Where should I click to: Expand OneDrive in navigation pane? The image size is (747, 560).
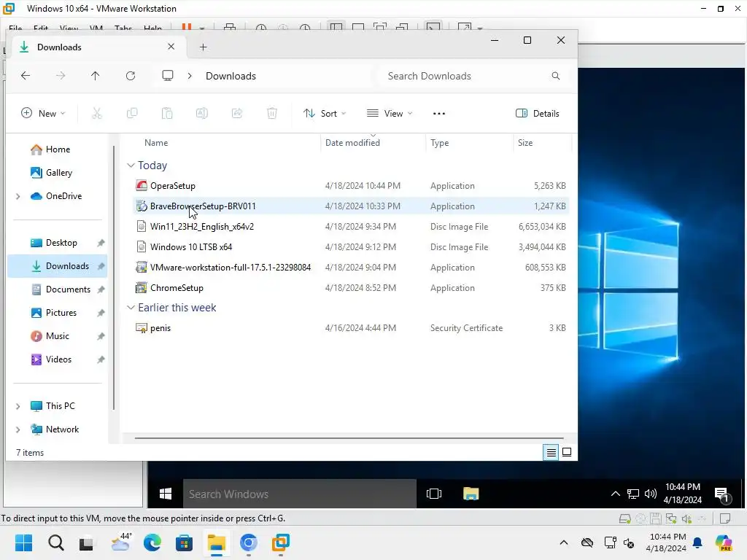(18, 196)
